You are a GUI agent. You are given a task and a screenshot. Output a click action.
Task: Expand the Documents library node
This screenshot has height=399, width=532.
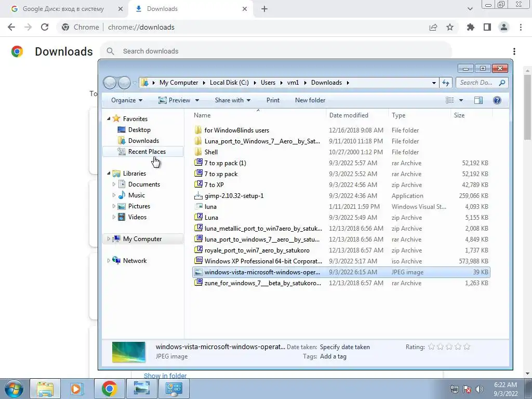114,184
